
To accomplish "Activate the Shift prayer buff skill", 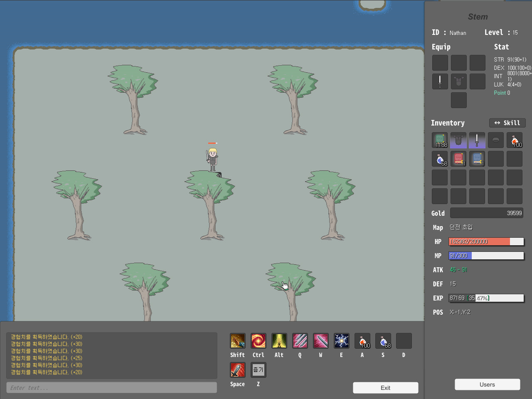I will 237,340.
